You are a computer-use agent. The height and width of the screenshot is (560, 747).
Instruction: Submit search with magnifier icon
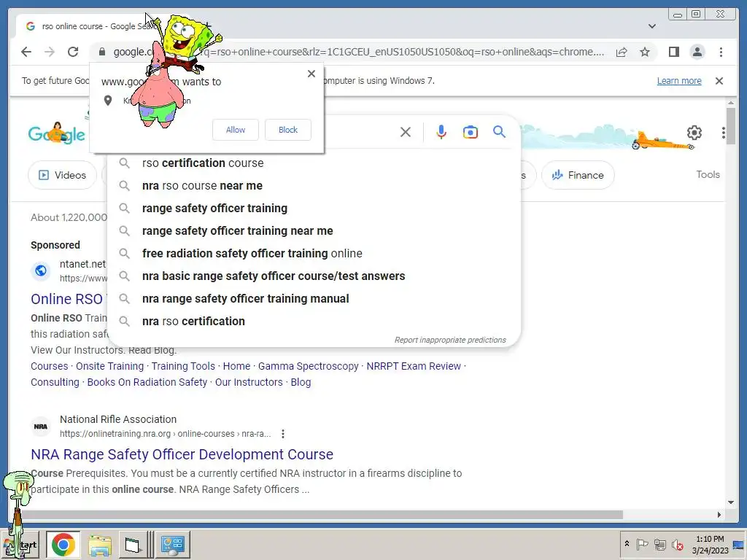pos(499,131)
